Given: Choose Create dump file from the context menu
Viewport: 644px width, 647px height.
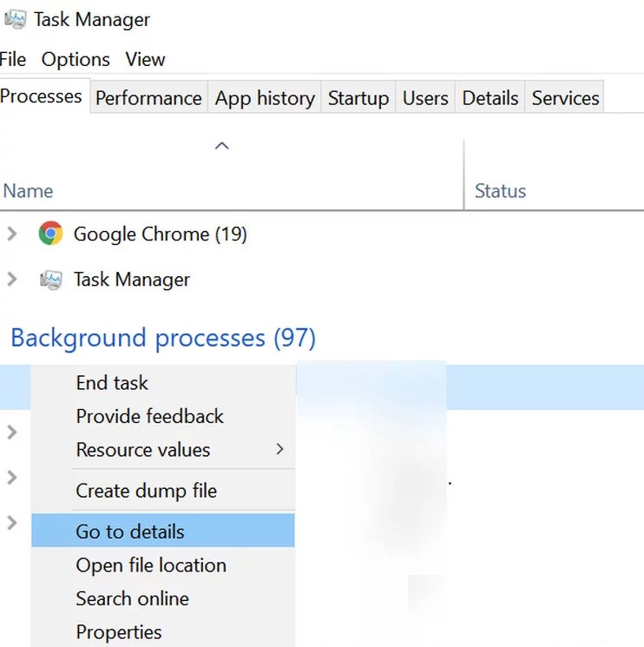Looking at the screenshot, I should coord(146,491).
